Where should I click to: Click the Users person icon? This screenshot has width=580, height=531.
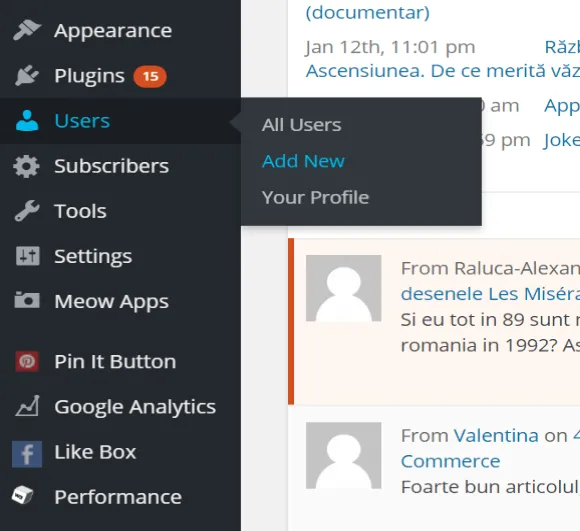27,121
